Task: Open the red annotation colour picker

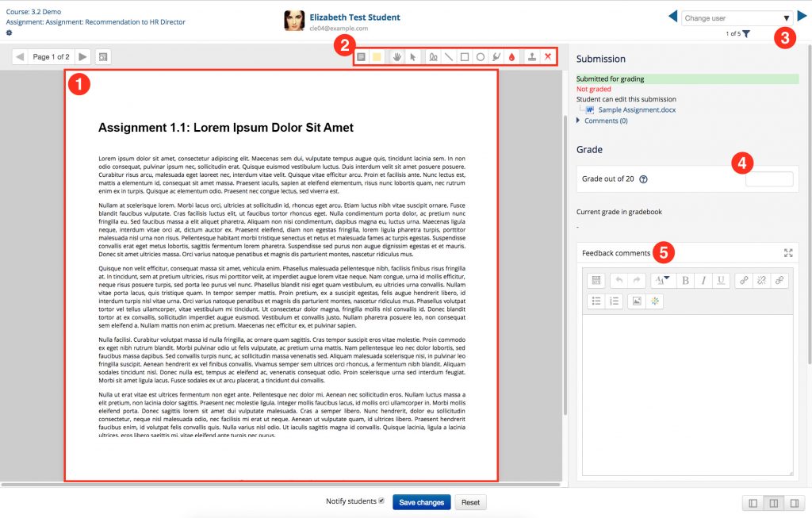Action: click(511, 57)
